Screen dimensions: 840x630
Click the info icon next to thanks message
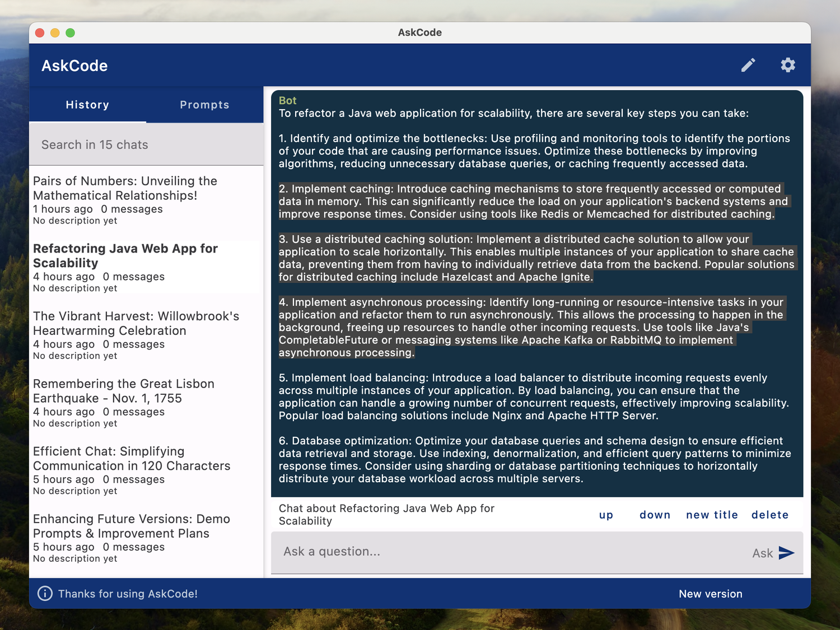pyautogui.click(x=45, y=594)
